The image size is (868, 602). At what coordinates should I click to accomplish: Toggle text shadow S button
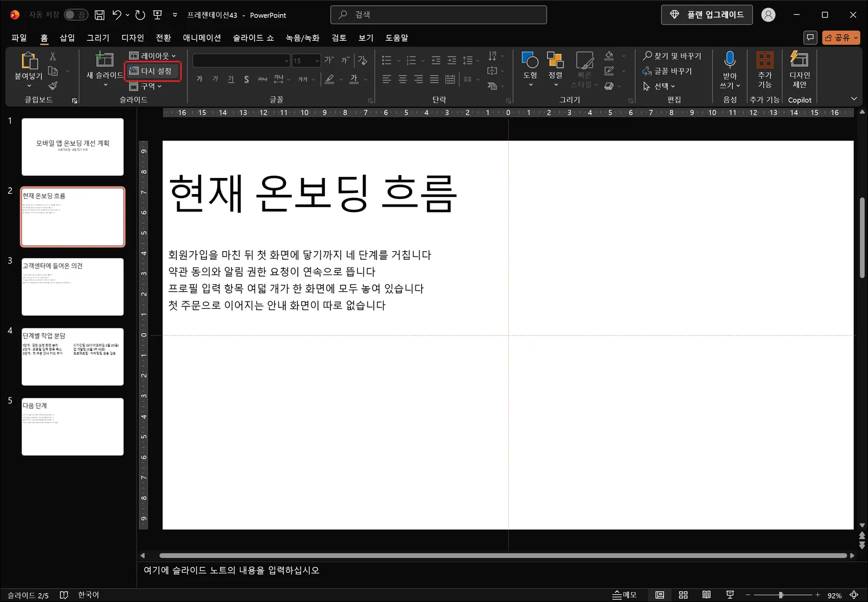246,79
